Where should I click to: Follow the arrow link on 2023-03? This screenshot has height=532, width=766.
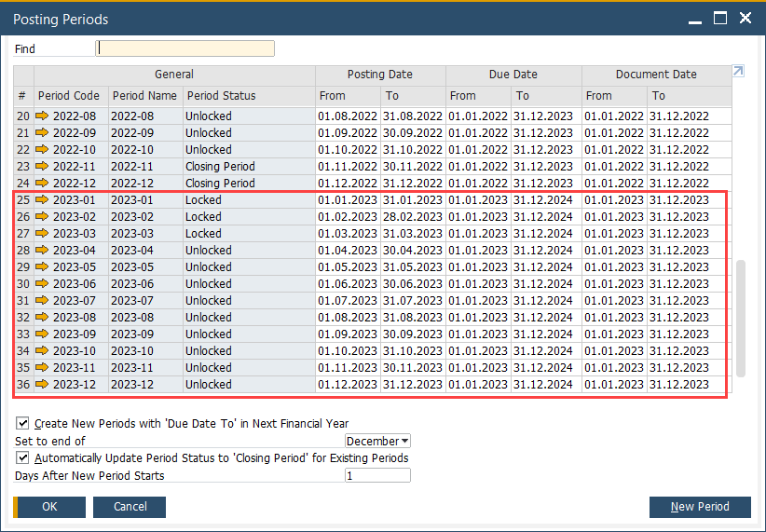tap(43, 234)
